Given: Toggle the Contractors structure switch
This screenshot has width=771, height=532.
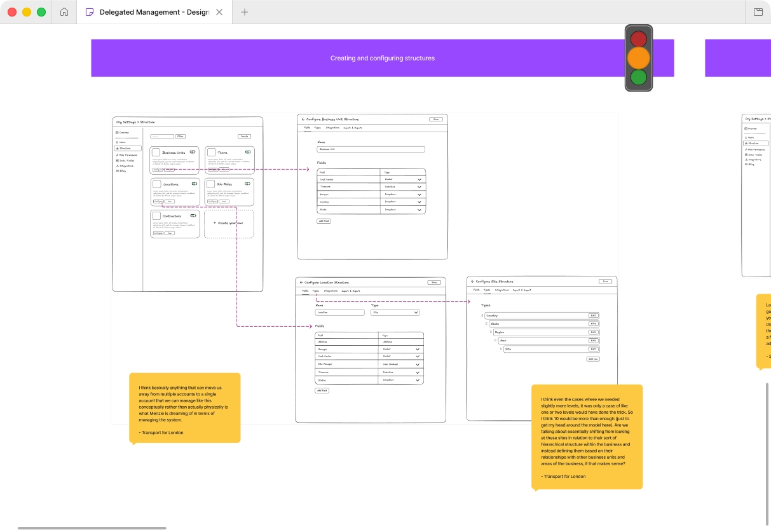Looking at the screenshot, I should point(193,215).
